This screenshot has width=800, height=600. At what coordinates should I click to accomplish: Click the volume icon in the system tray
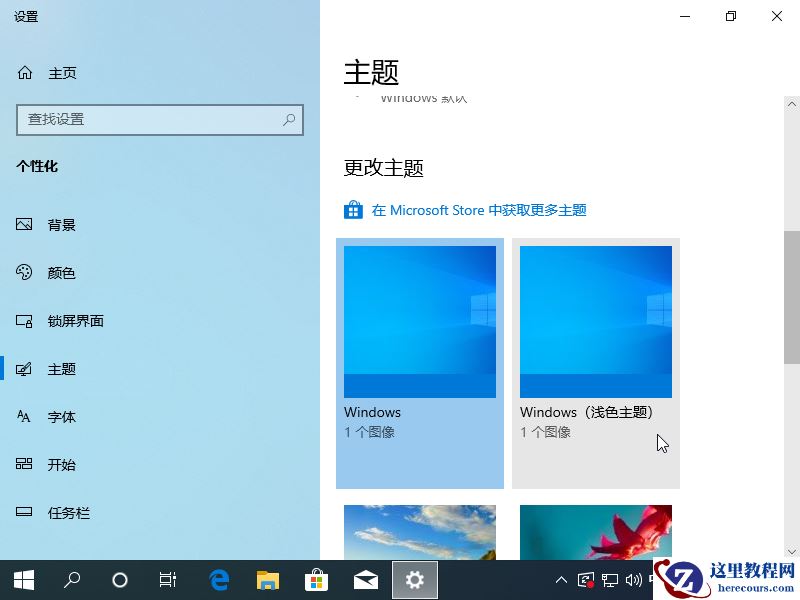(634, 579)
